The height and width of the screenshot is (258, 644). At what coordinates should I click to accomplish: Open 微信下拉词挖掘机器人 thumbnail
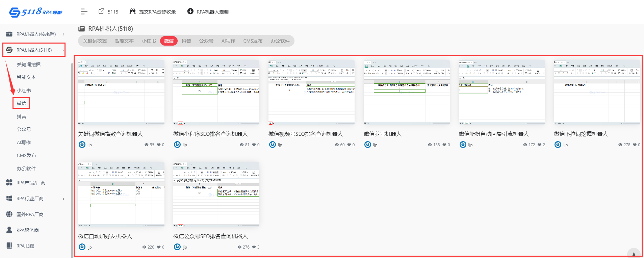coord(597,93)
